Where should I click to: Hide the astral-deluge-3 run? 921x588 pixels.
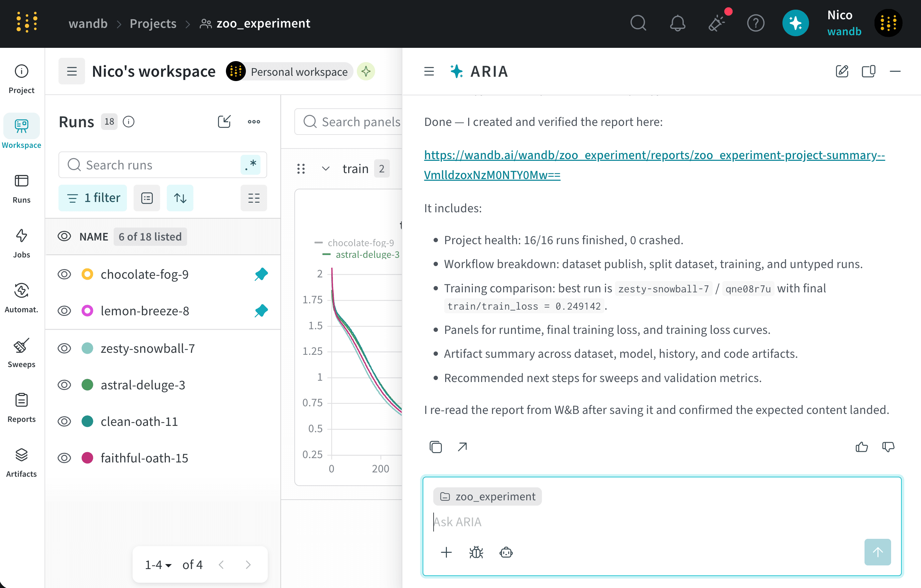(x=64, y=385)
